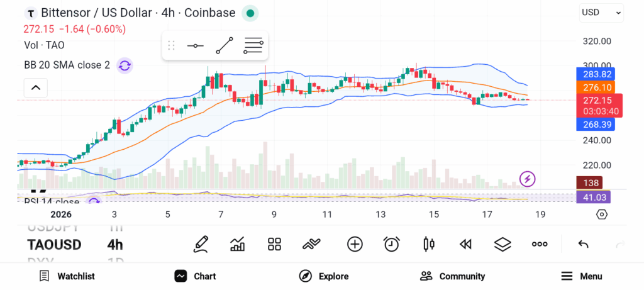Tap the TAOUSD symbol button
Image resolution: width=644 pixels, height=290 pixels.
pos(54,244)
